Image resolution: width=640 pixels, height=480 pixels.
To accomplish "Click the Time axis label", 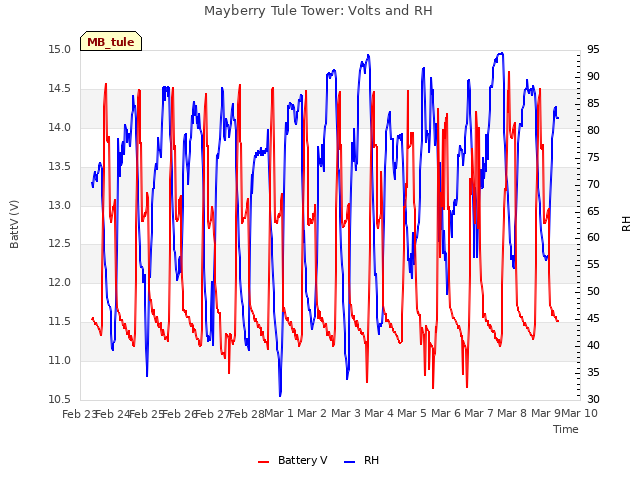I will [566, 429].
